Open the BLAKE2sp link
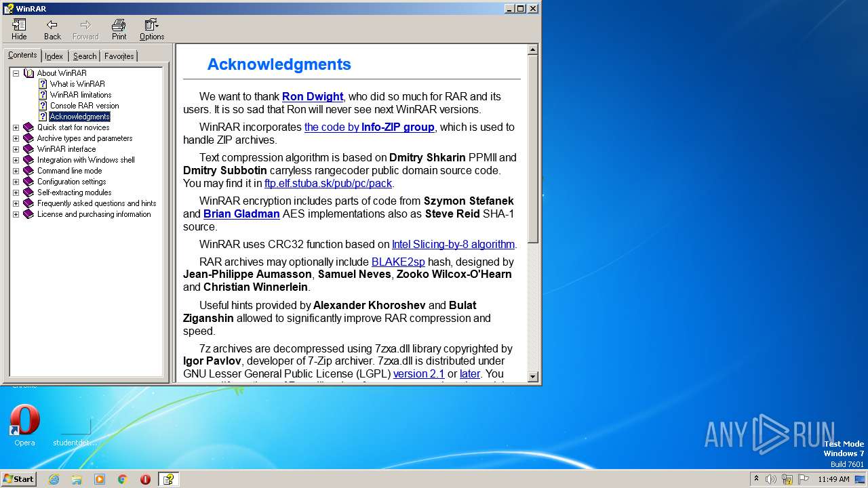The width and height of the screenshot is (868, 488). click(x=398, y=262)
